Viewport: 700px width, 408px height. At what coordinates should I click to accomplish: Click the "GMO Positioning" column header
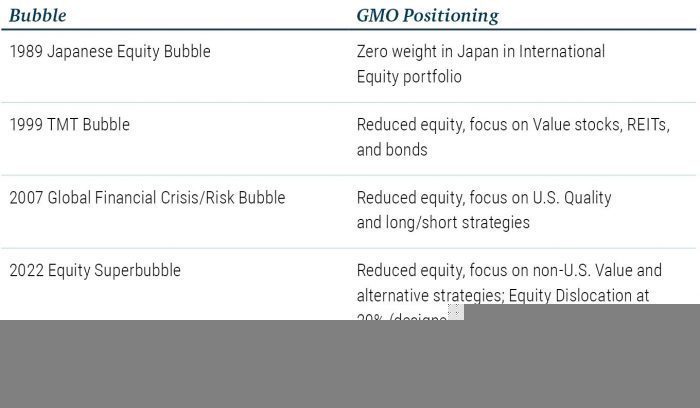click(428, 16)
